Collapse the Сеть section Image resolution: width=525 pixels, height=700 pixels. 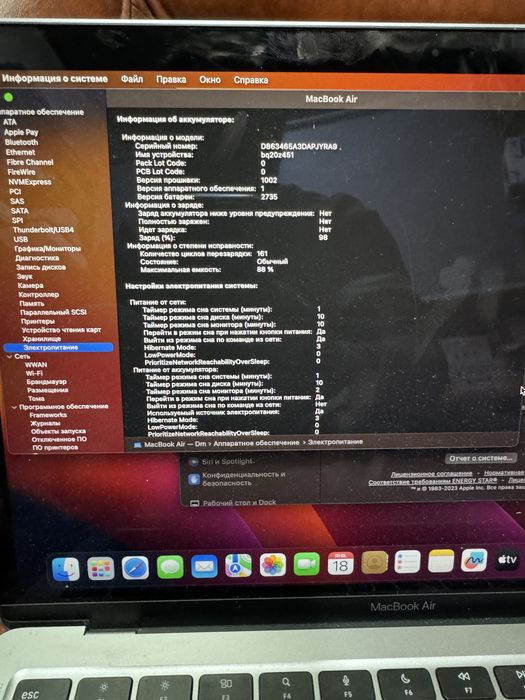click(x=9, y=357)
